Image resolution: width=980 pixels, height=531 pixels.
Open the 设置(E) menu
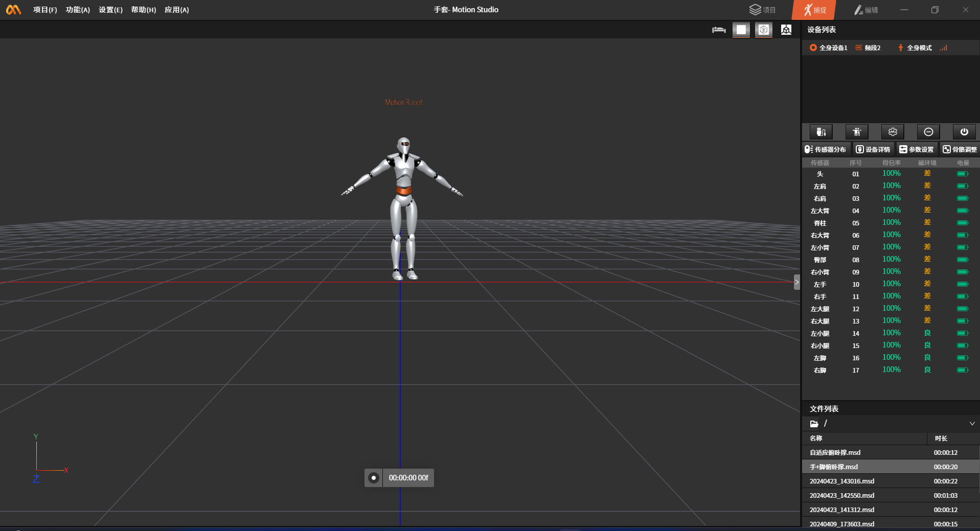(x=110, y=10)
